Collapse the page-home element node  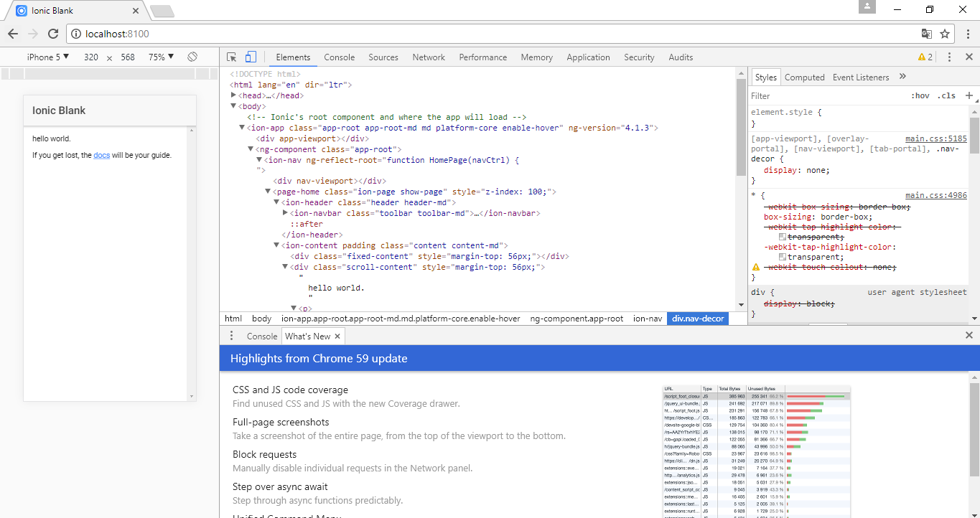click(x=268, y=192)
